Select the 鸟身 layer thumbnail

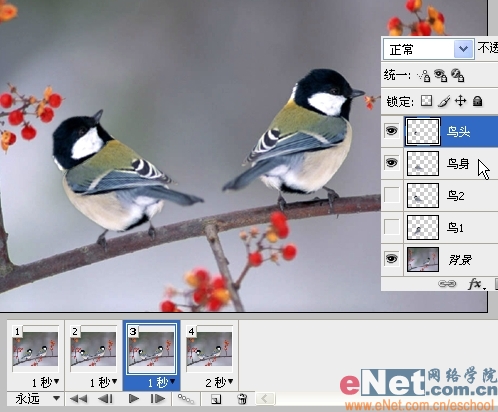click(x=423, y=163)
